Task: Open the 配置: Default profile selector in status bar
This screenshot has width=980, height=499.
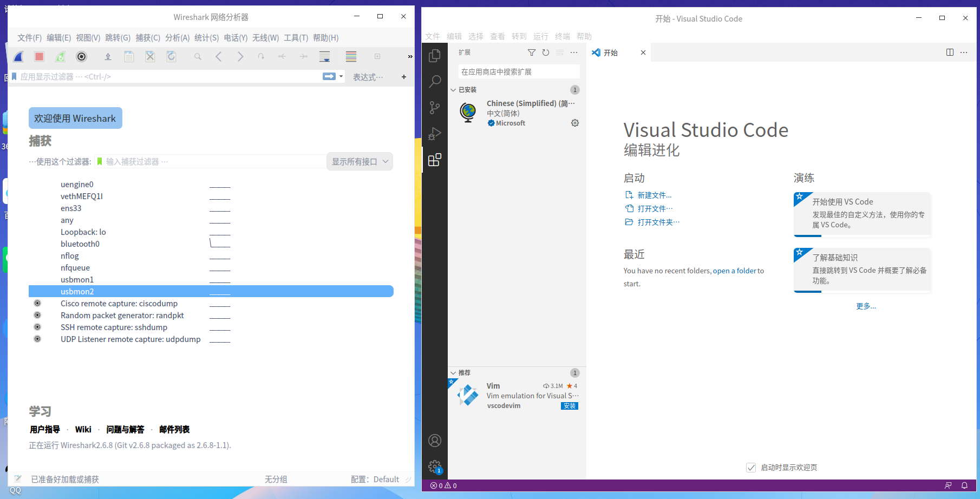Action: click(375, 479)
